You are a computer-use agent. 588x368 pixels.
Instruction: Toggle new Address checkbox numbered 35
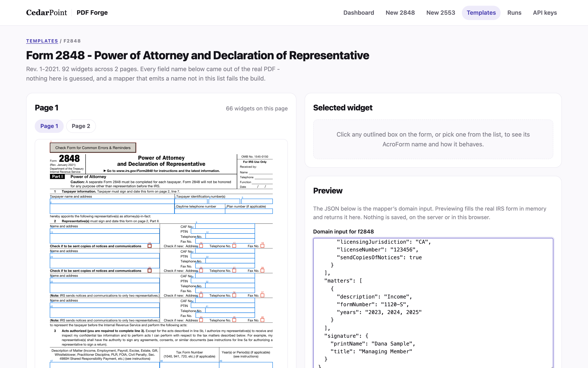[201, 295]
